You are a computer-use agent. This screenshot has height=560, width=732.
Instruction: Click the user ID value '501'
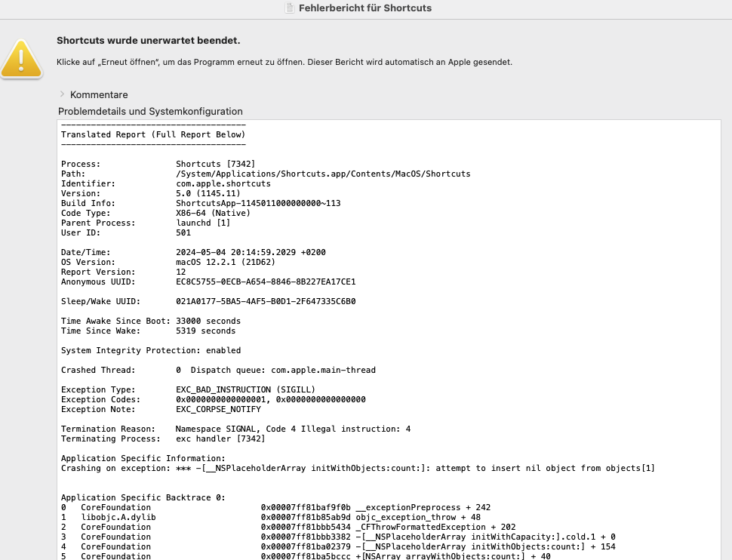pyautogui.click(x=183, y=232)
